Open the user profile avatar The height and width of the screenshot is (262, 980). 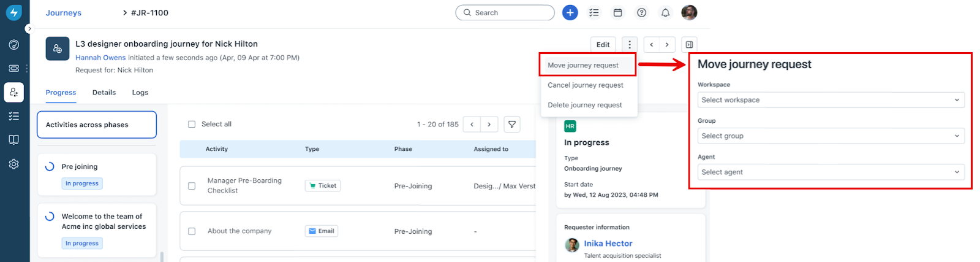click(x=689, y=12)
